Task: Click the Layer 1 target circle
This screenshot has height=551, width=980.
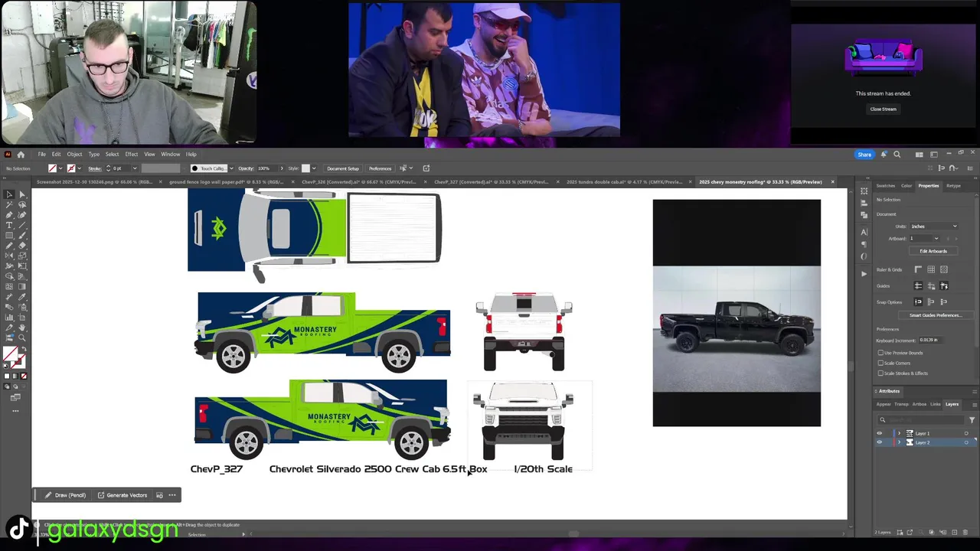Action: point(966,433)
